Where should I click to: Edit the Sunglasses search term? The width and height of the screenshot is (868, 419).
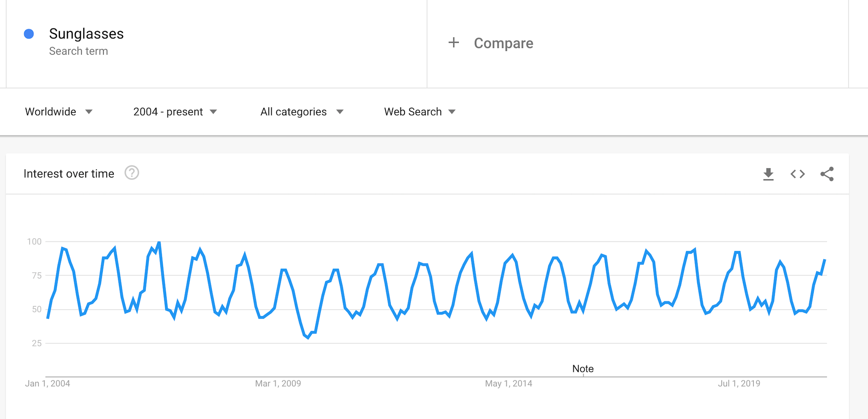click(86, 34)
